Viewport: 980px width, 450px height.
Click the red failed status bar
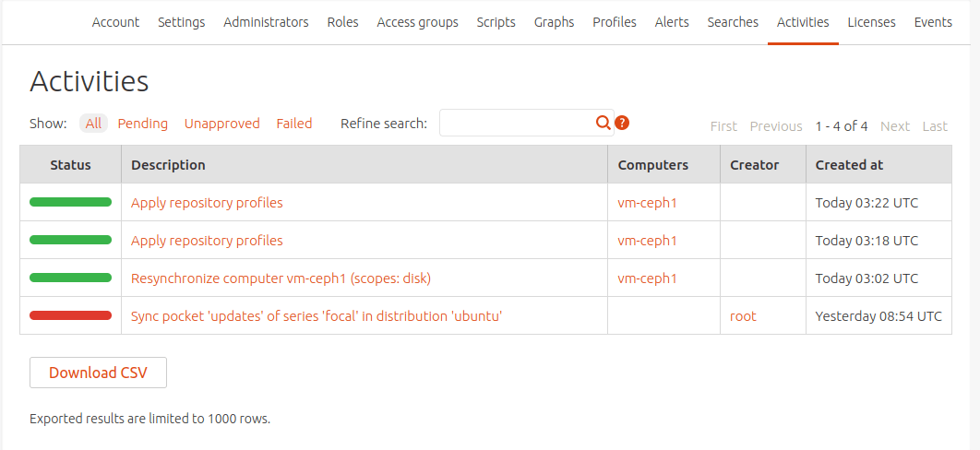pyautogui.click(x=70, y=316)
